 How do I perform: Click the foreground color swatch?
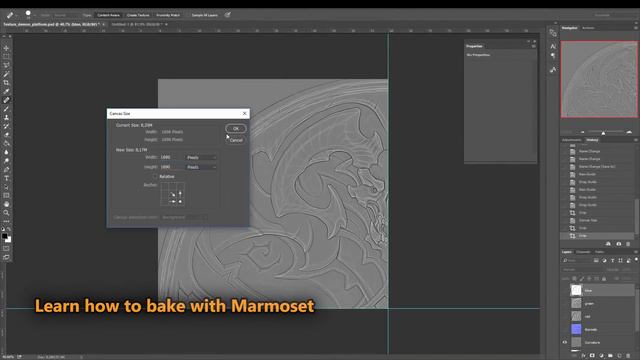point(4,236)
